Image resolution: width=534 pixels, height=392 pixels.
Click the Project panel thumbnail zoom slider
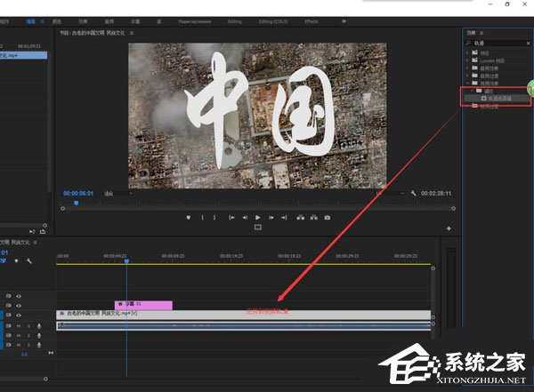(x=45, y=225)
